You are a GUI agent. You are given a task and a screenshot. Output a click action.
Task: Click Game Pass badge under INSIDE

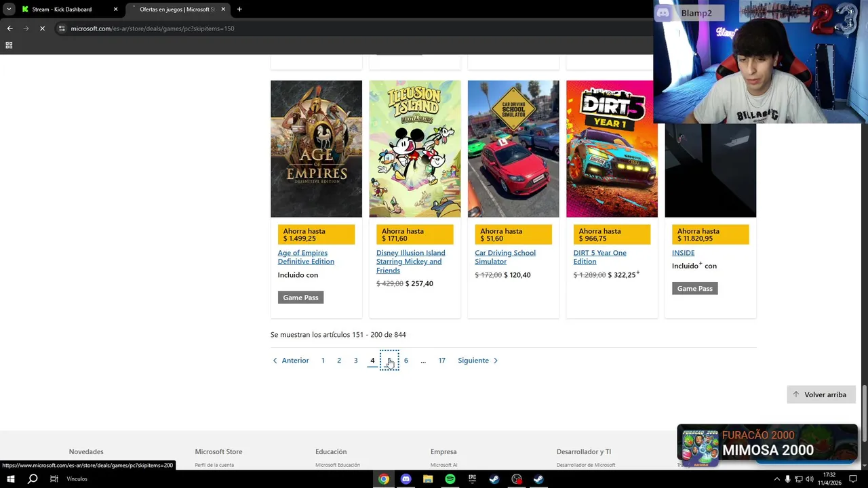(695, 289)
